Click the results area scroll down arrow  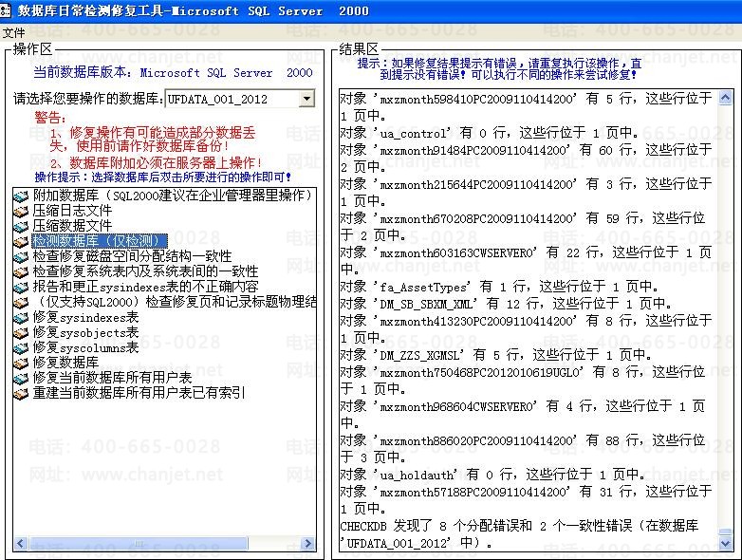(x=725, y=543)
